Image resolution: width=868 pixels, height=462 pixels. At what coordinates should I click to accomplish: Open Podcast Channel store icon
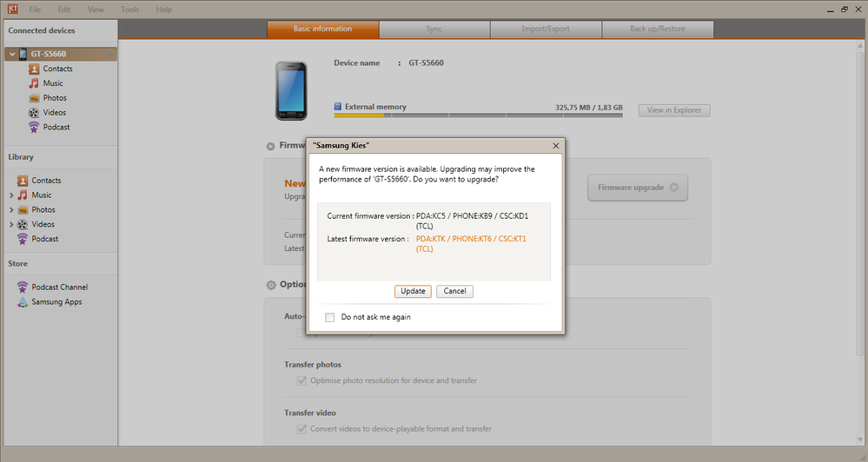(22, 287)
